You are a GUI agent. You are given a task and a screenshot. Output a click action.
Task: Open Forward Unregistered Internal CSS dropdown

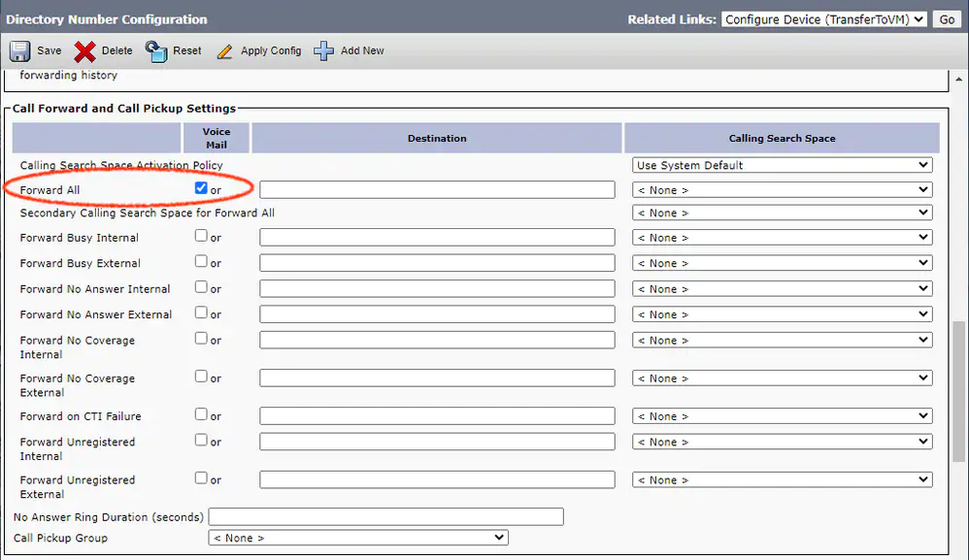tap(782, 442)
